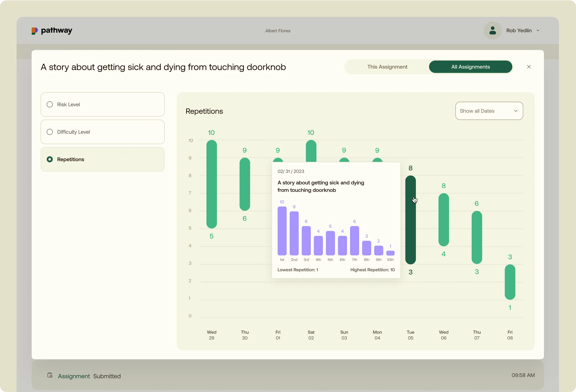Click Rob Yedlin's profile avatar icon

pos(492,30)
